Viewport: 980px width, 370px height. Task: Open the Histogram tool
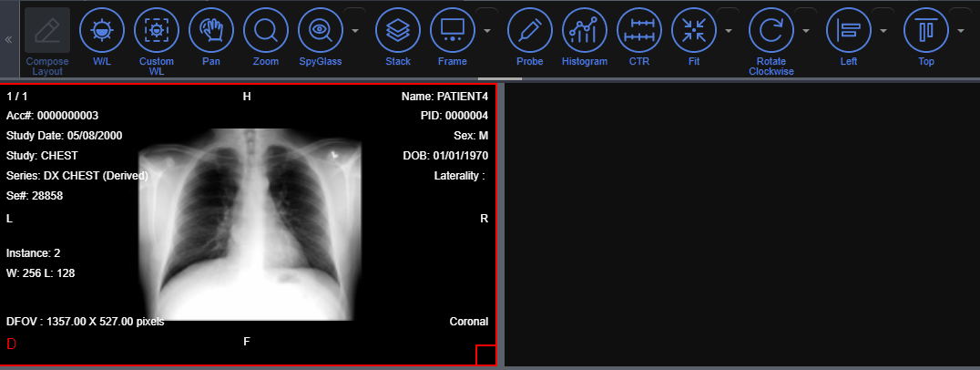(x=585, y=30)
